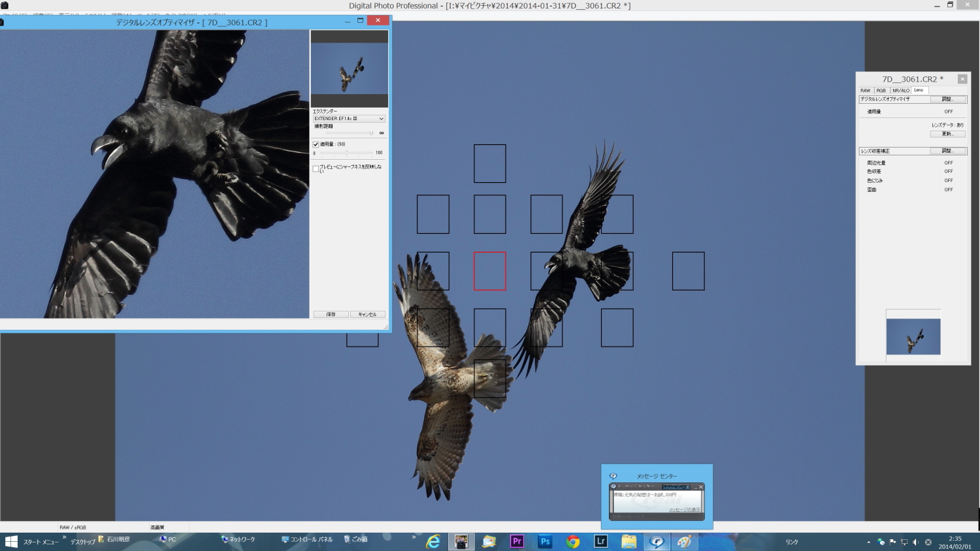The image size is (980, 551).
Task: Open the EXTENDER EF1.4x III dropdown
Action: (349, 119)
